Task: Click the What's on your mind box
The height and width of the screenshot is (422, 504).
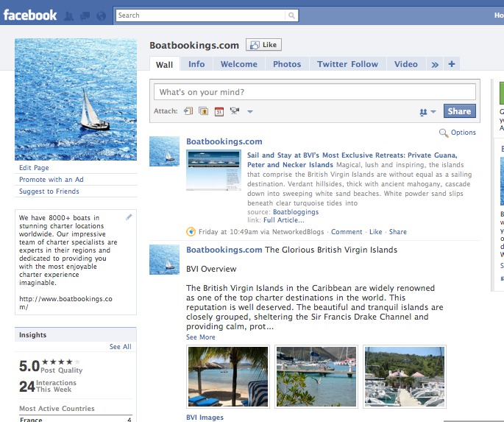Action: tap(315, 92)
